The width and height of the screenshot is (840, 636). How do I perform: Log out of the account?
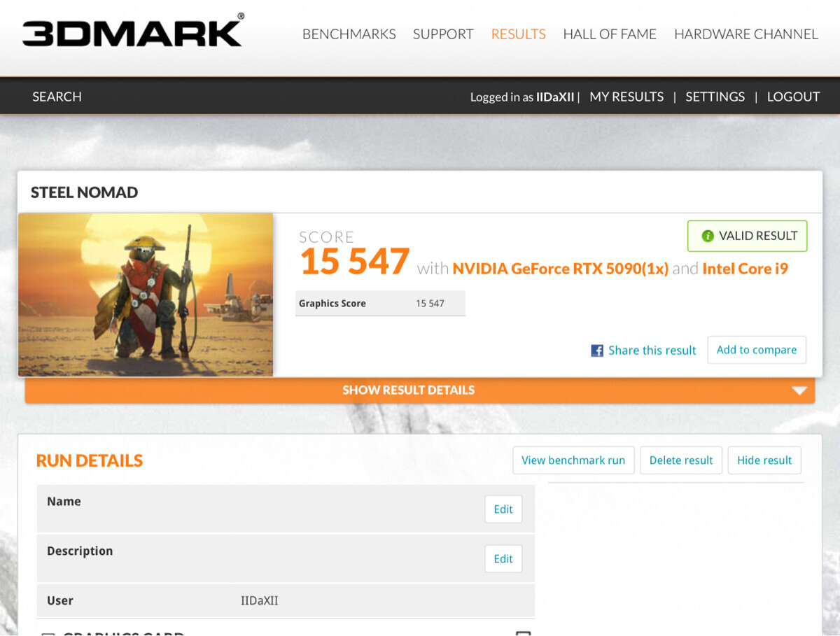[x=793, y=97]
